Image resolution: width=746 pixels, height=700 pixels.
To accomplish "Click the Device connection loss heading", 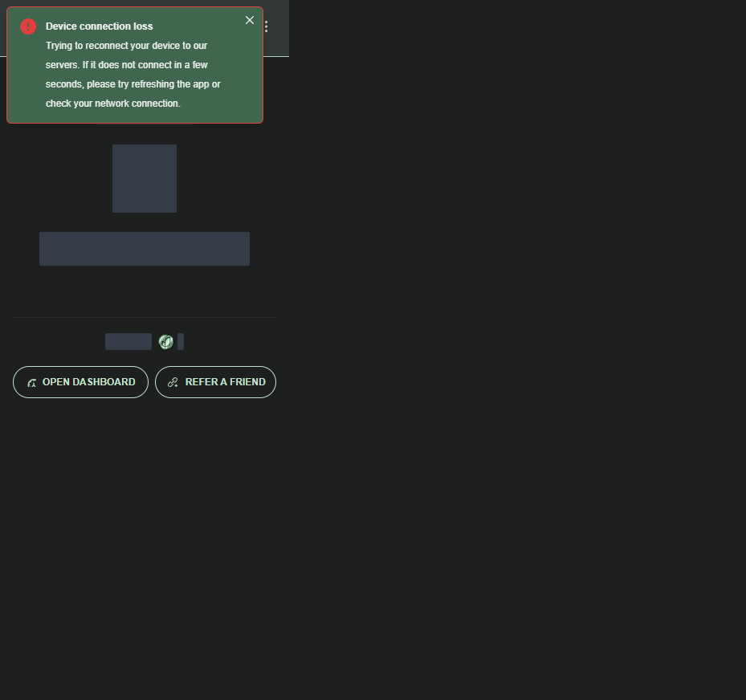I will tap(99, 26).
